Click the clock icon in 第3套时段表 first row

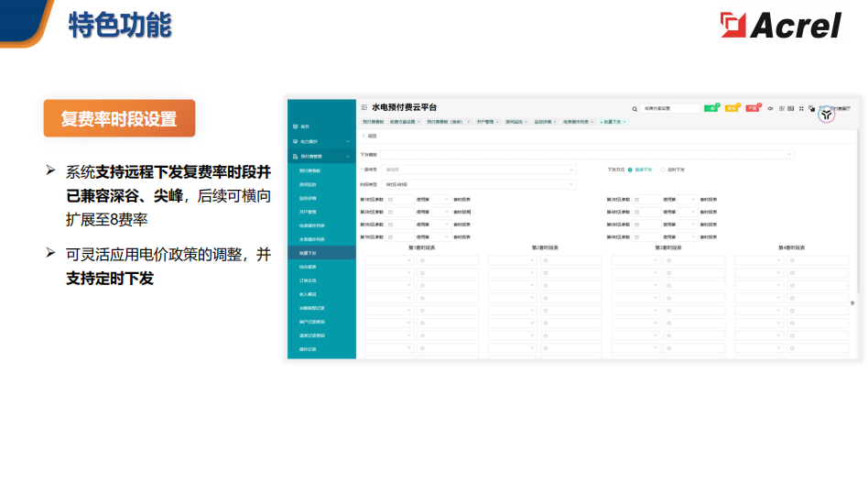[x=668, y=260]
